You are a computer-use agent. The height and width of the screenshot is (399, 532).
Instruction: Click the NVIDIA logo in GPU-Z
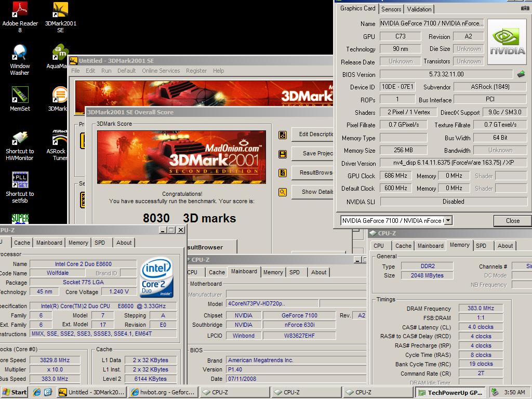tap(507, 42)
